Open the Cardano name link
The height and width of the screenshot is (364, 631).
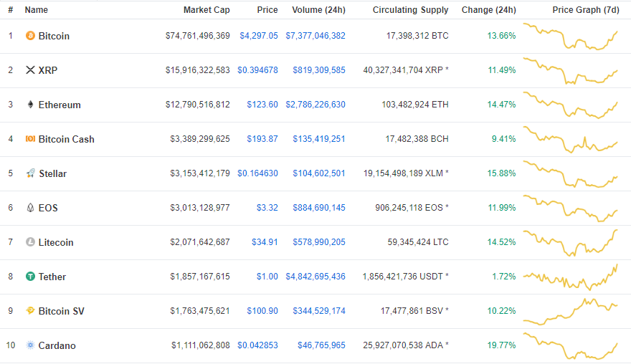57,345
